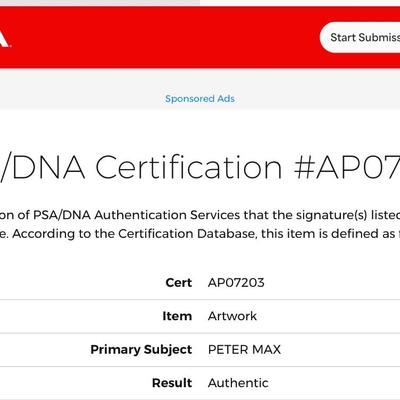The width and height of the screenshot is (400, 400).
Task: Click the word Certification in heading
Action: coord(189,167)
